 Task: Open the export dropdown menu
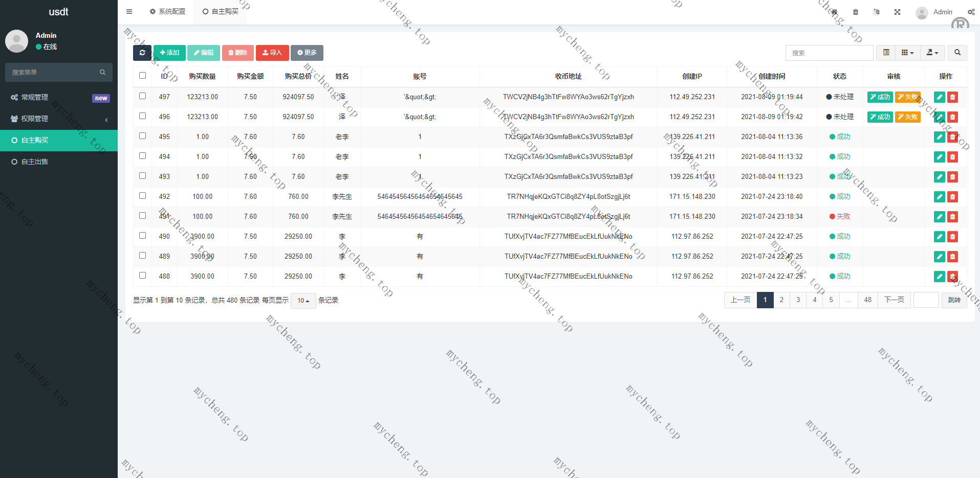(932, 53)
